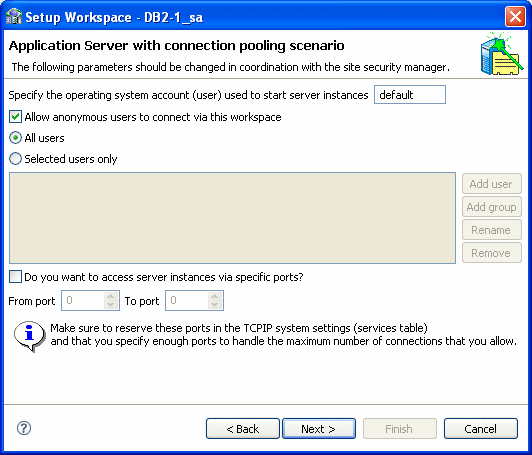
Task: Click the Add group button
Action: tap(491, 207)
